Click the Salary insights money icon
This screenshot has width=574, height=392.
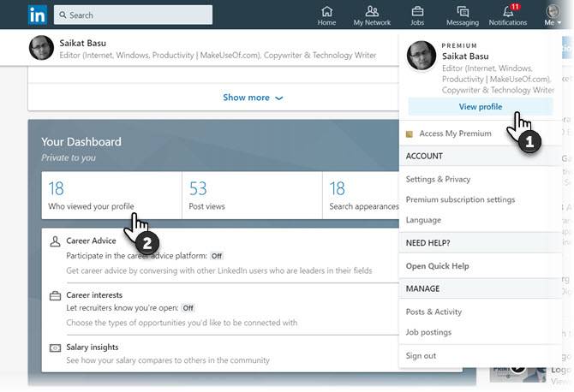[56, 347]
